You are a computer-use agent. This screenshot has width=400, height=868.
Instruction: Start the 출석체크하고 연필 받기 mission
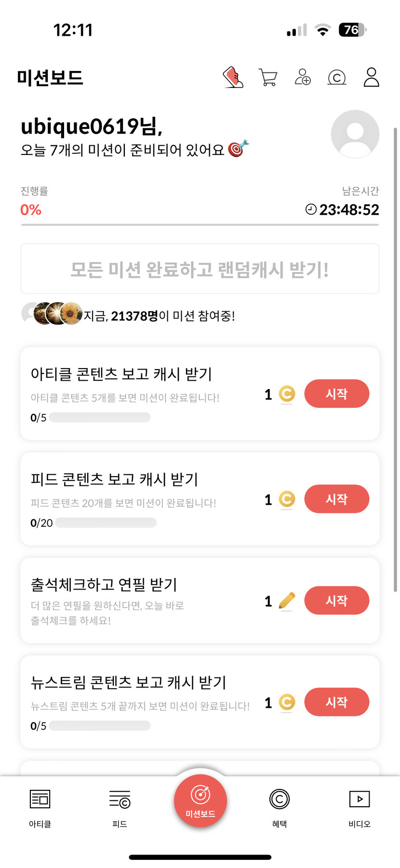click(x=336, y=600)
